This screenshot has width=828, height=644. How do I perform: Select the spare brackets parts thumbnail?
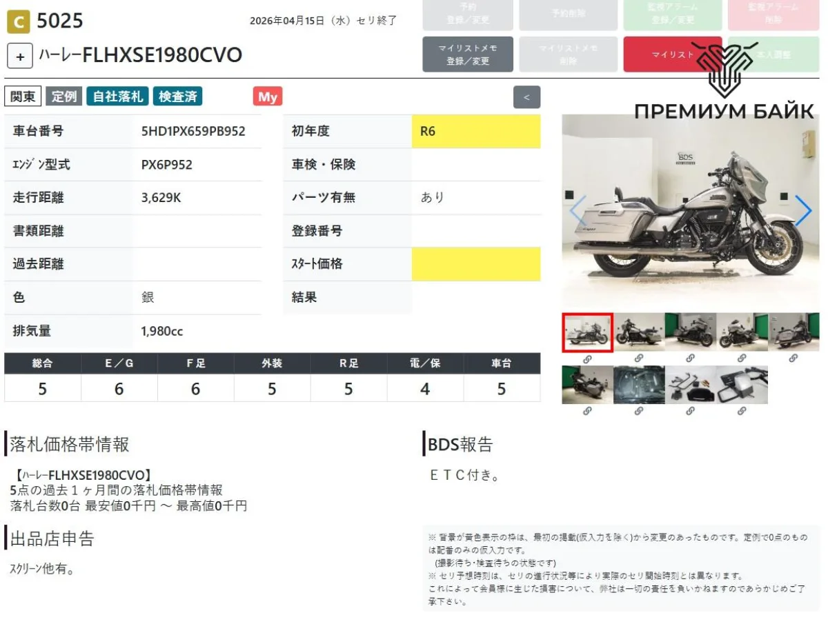tap(691, 385)
